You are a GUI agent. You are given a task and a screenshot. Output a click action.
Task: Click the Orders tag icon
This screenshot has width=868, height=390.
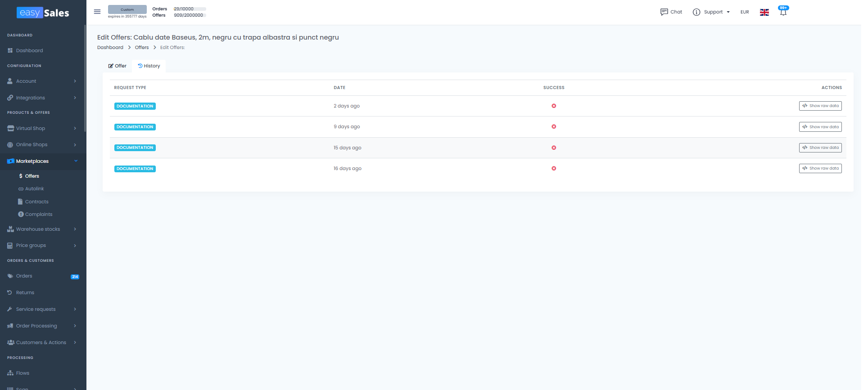10,276
